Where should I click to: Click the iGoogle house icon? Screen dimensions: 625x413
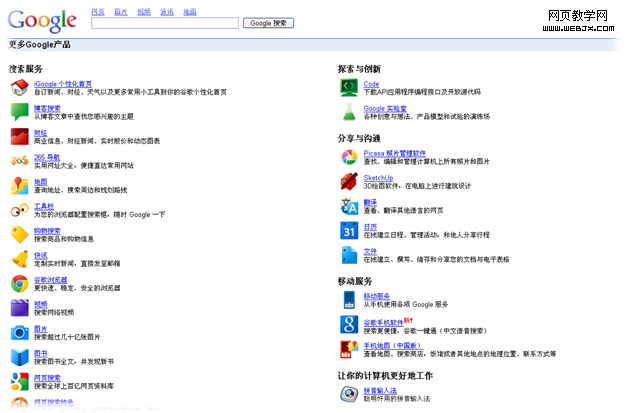pos(19,88)
